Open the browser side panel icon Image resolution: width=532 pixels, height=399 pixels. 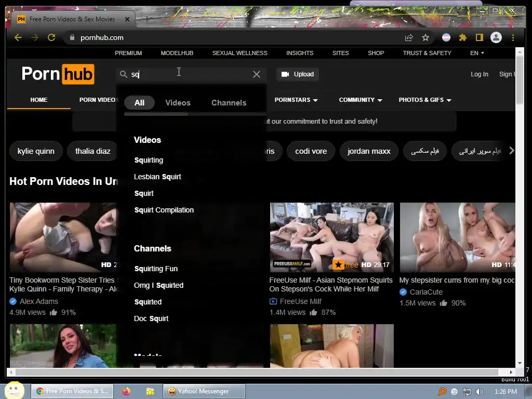(x=479, y=37)
